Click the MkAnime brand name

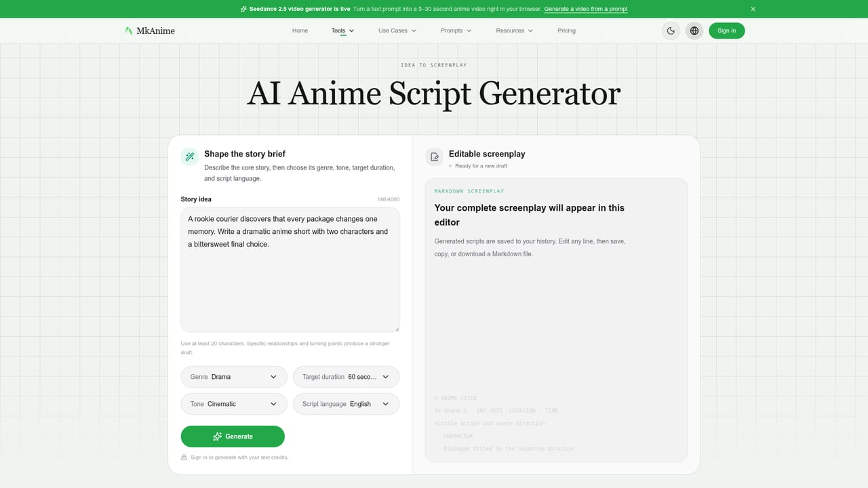155,30
